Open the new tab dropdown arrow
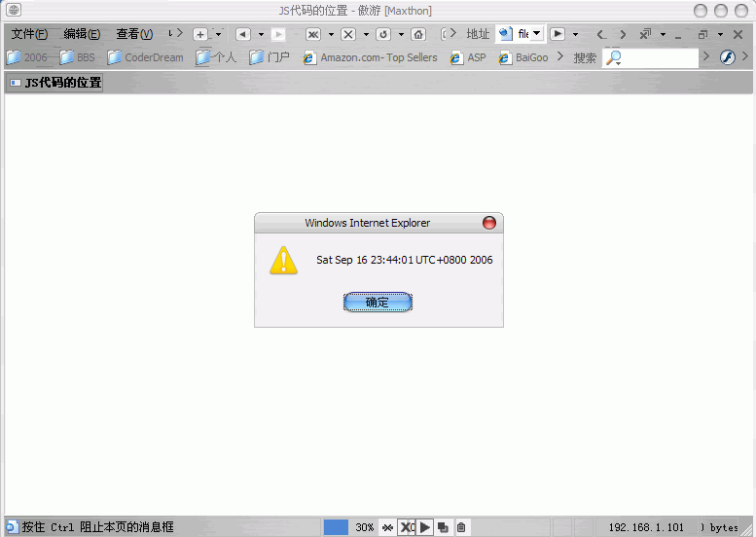Viewport: 756px width, 537px height. tap(218, 34)
